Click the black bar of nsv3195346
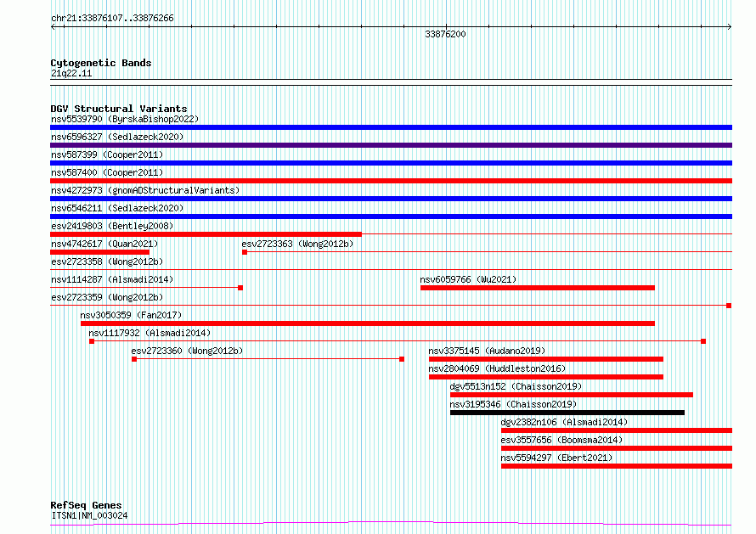 [x=567, y=413]
